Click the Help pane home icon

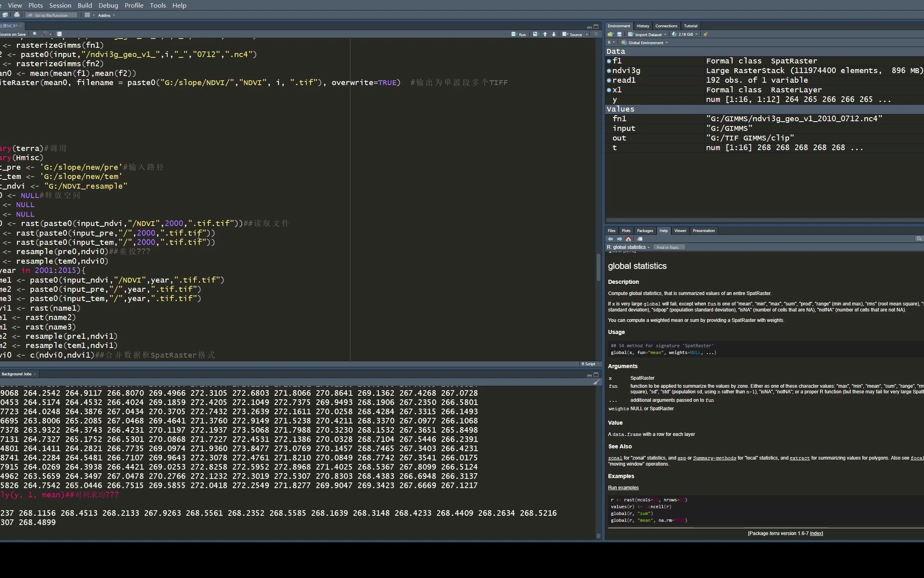(628, 239)
